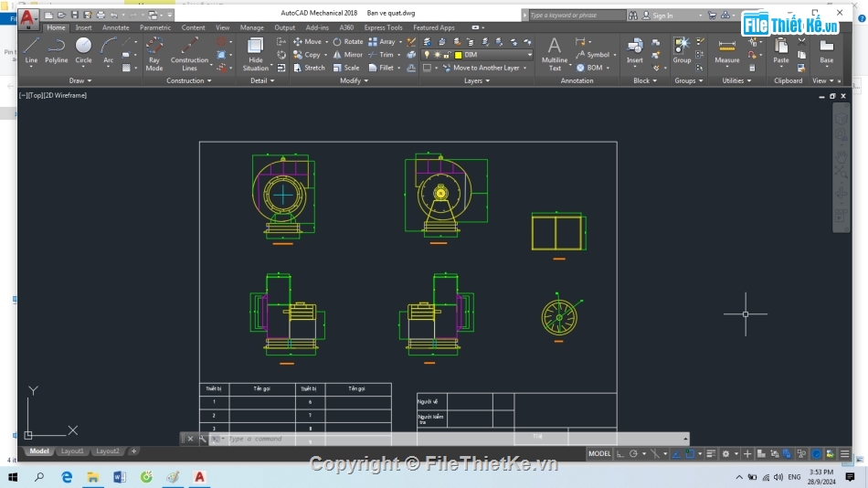Open Construction Lines tool

(189, 54)
